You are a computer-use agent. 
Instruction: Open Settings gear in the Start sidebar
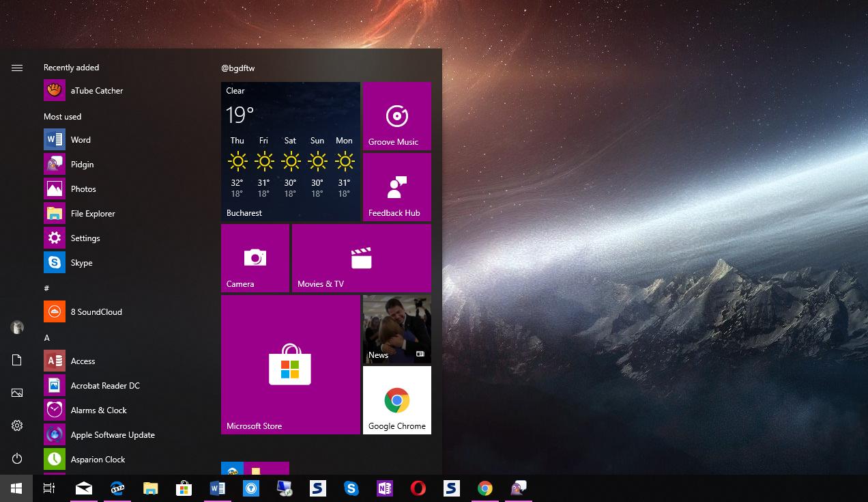17,426
